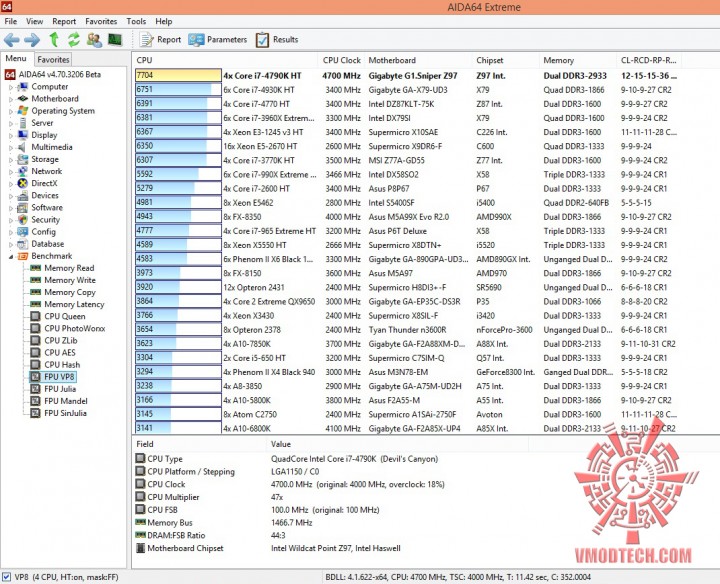Click the Back arrow toolbar icon
This screenshot has width=720, height=584.
point(11,40)
